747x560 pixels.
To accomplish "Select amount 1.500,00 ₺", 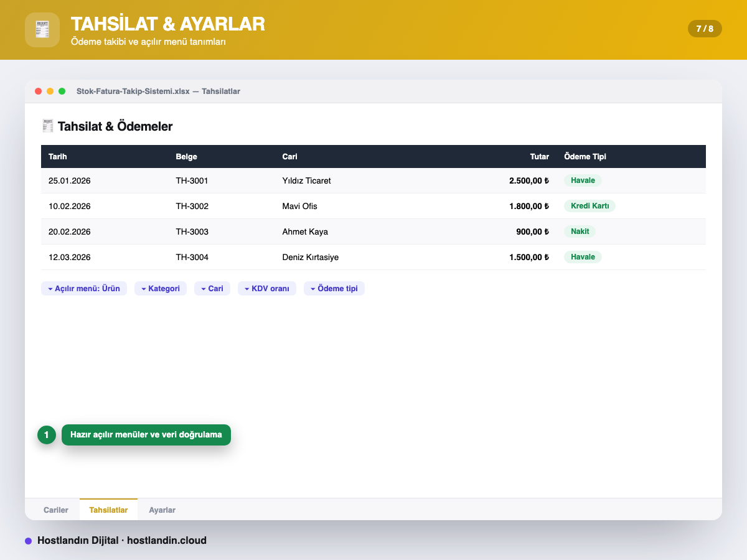I will pyautogui.click(x=529, y=257).
